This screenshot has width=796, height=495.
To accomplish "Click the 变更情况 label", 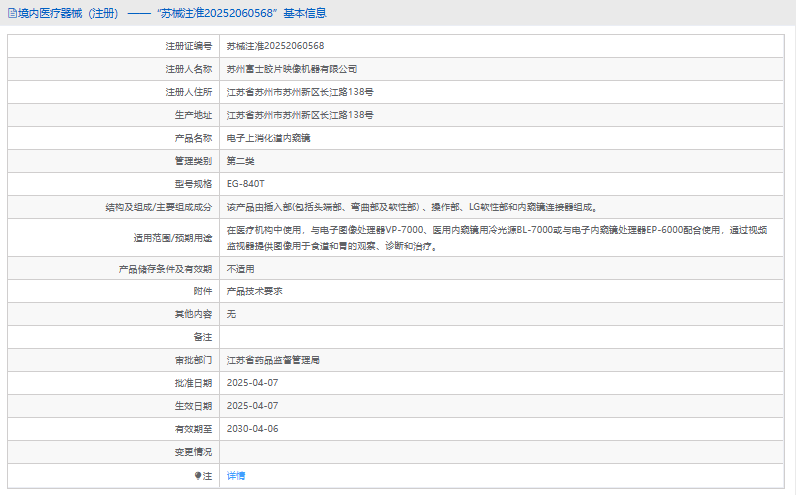I will 193,452.
